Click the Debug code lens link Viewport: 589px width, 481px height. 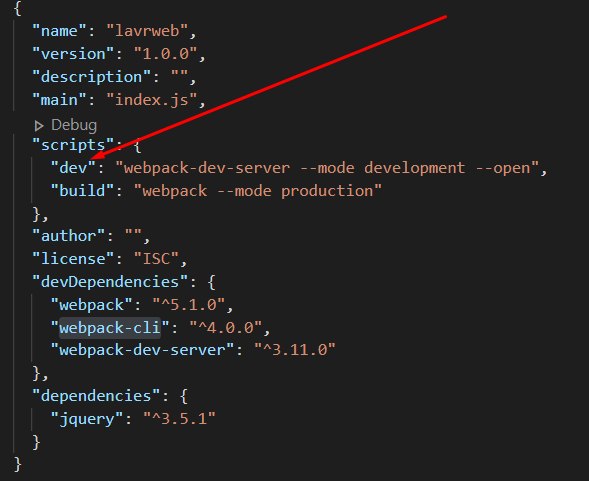(x=74, y=125)
